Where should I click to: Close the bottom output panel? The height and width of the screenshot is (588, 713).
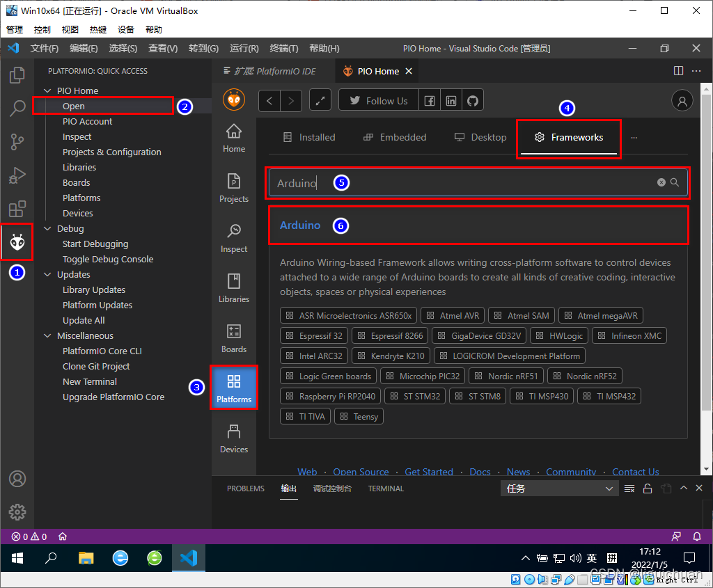pyautogui.click(x=699, y=488)
